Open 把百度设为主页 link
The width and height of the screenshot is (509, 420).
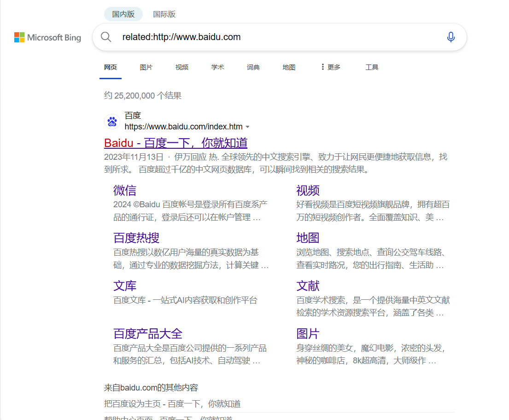(x=172, y=404)
